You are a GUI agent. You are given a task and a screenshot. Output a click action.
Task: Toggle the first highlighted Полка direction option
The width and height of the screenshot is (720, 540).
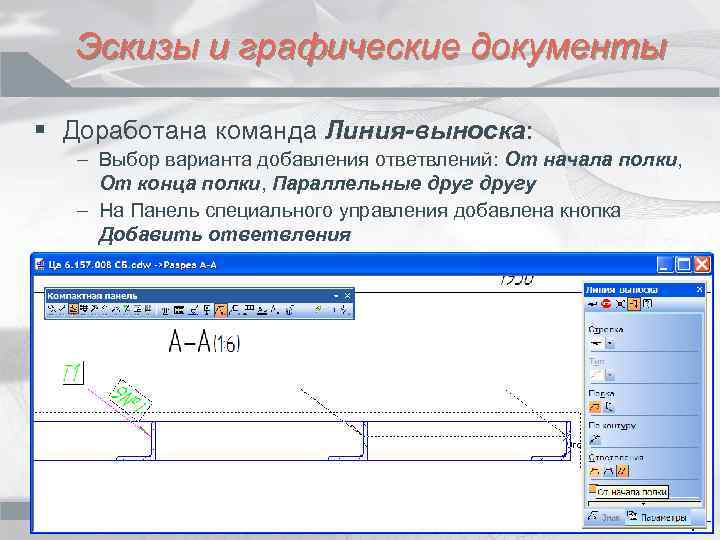[595, 406]
